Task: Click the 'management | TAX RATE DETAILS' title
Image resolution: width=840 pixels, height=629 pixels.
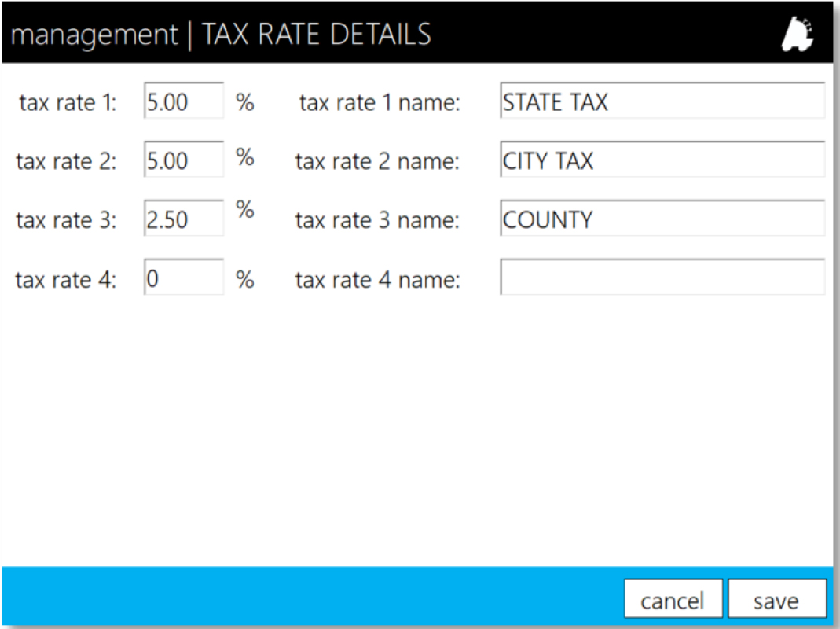Action: pyautogui.click(x=221, y=35)
